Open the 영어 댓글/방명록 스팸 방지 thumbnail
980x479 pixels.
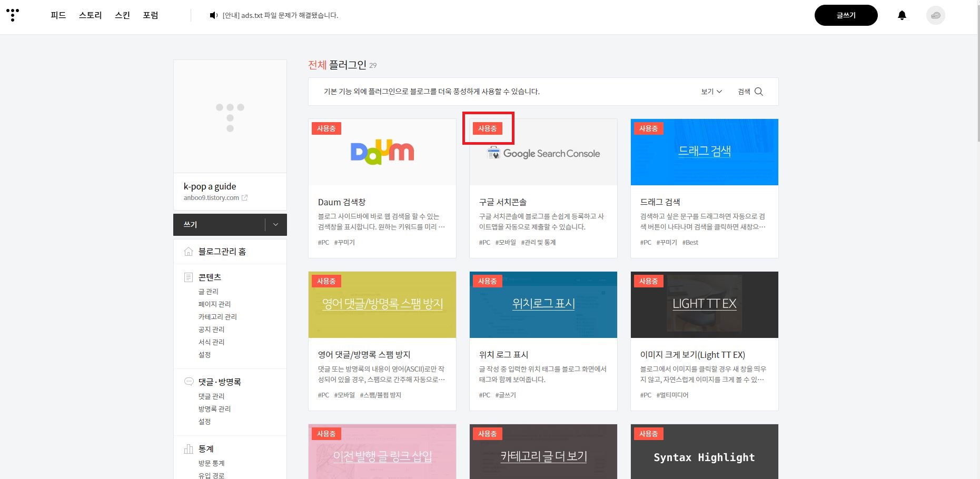(382, 305)
